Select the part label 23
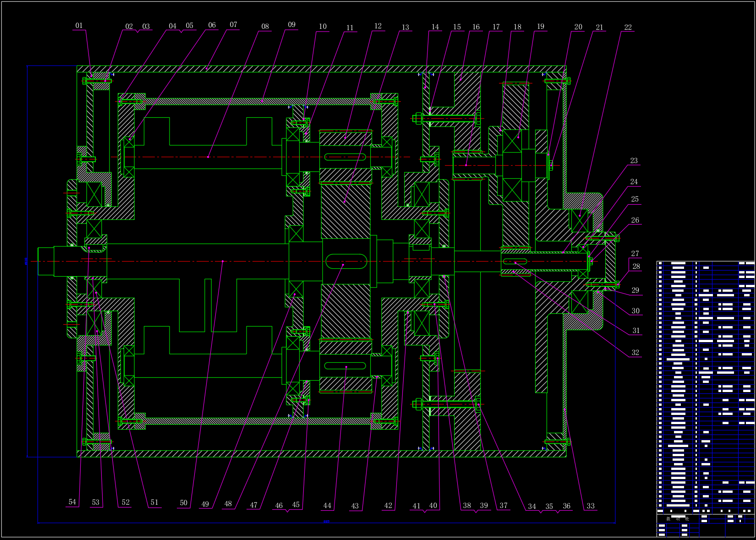756x540 pixels. click(634, 161)
